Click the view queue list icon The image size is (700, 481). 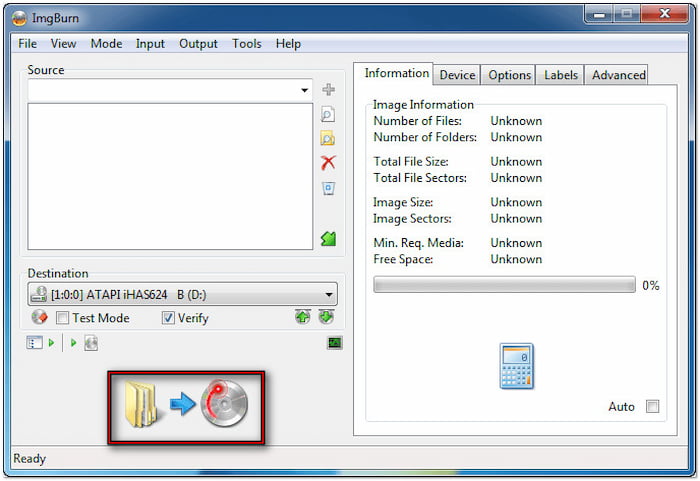point(34,343)
